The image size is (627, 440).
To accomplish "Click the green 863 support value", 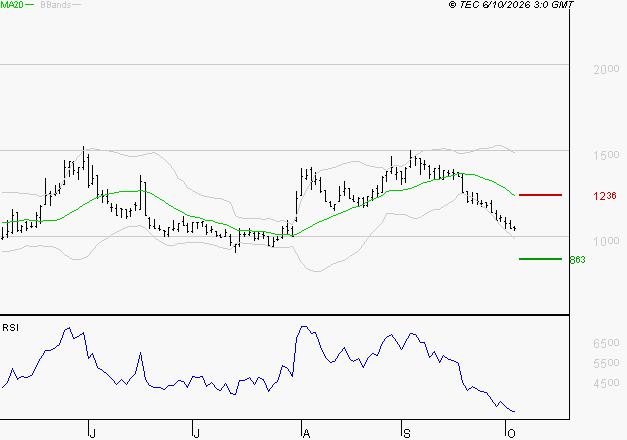I will coord(577,260).
